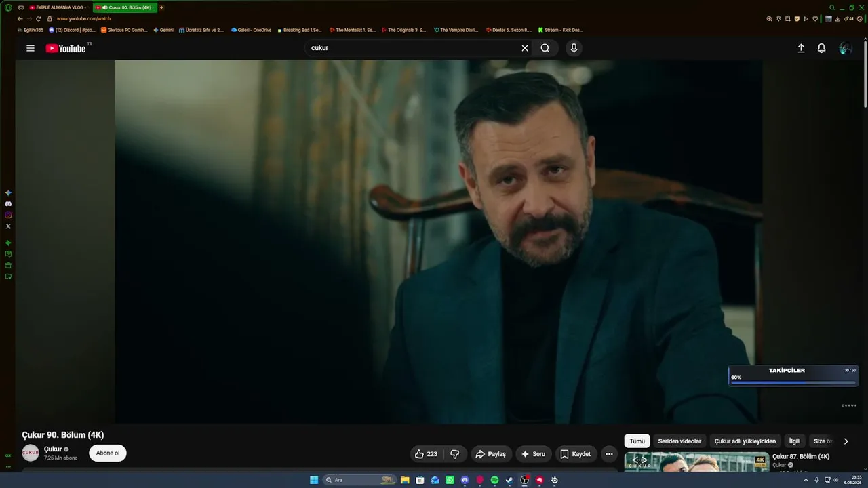Open the Discord icon in browser sidebar
This screenshot has height=488, width=868.
coord(8,204)
